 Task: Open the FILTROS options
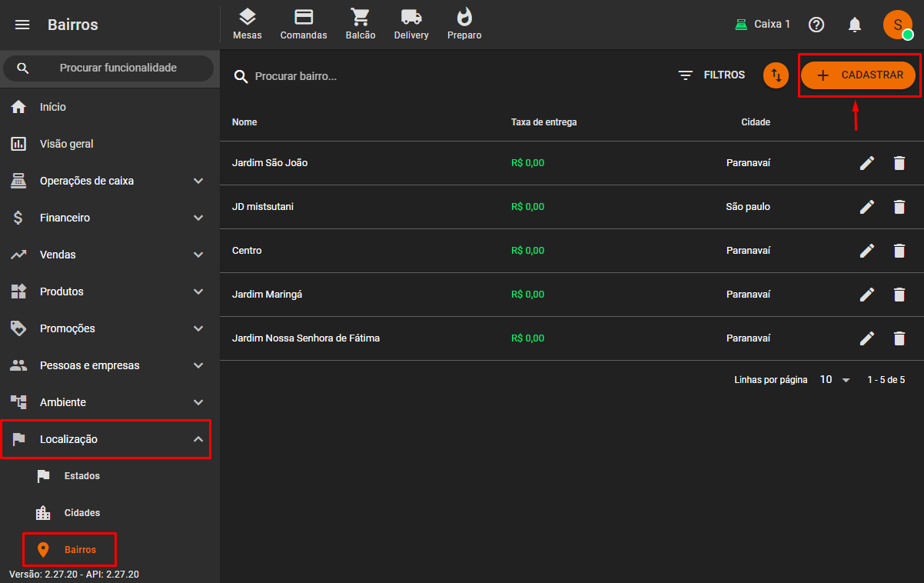point(712,75)
